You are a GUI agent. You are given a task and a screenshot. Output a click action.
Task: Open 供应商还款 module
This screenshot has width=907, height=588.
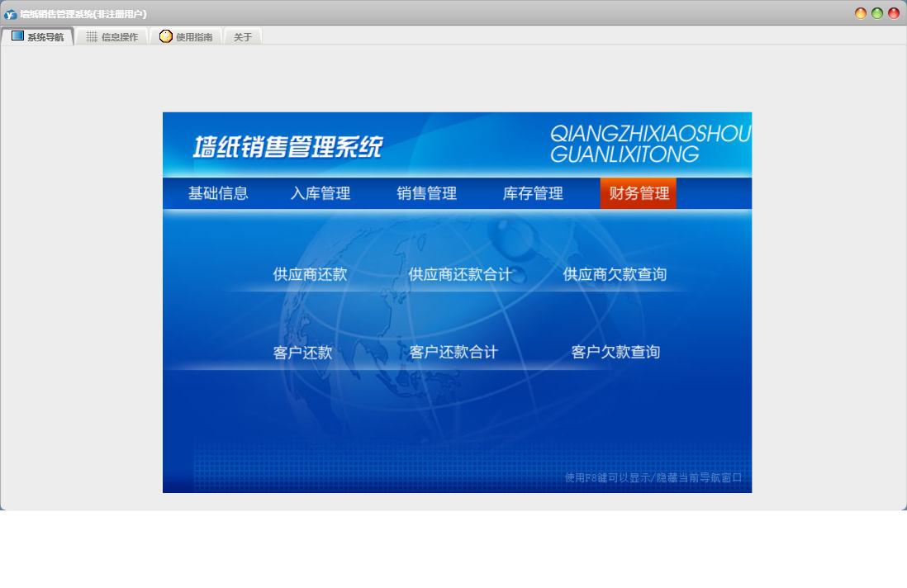tap(310, 274)
